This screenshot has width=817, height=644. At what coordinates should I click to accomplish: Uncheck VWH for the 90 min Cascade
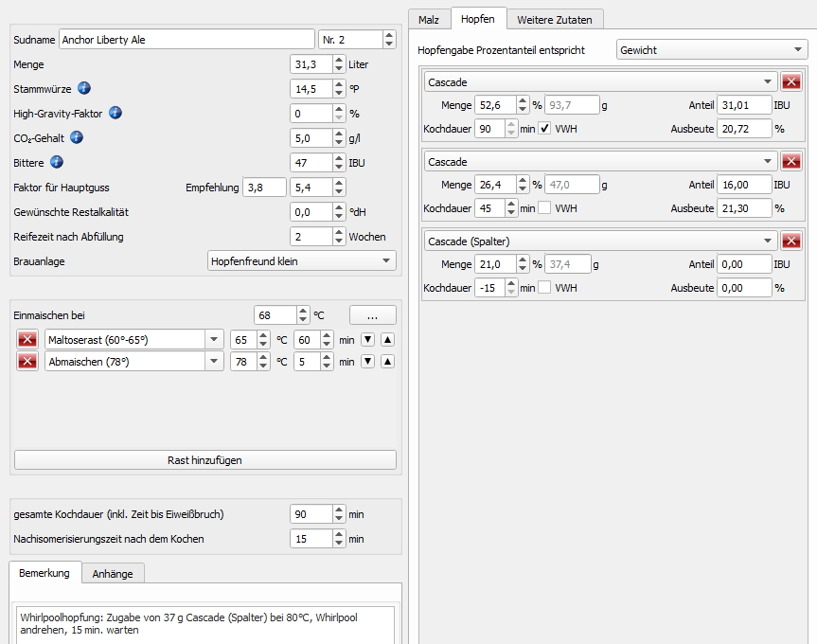click(544, 129)
